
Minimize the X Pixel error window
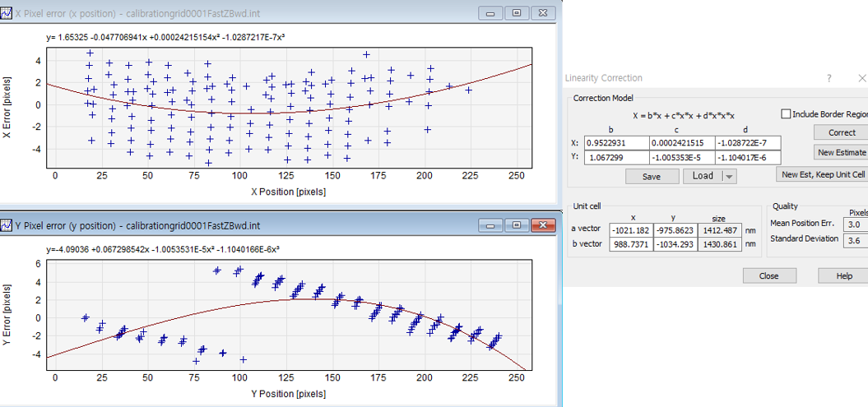tap(491, 12)
